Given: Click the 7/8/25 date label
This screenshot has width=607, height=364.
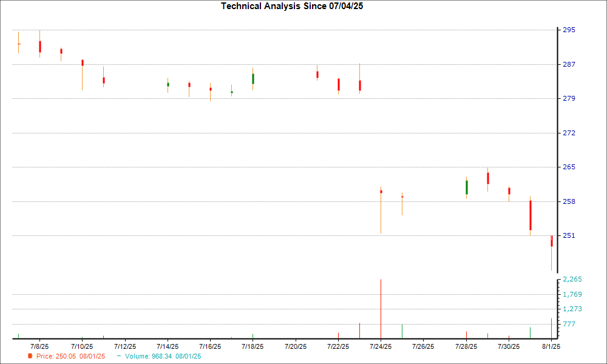Looking at the screenshot, I should (x=39, y=346).
